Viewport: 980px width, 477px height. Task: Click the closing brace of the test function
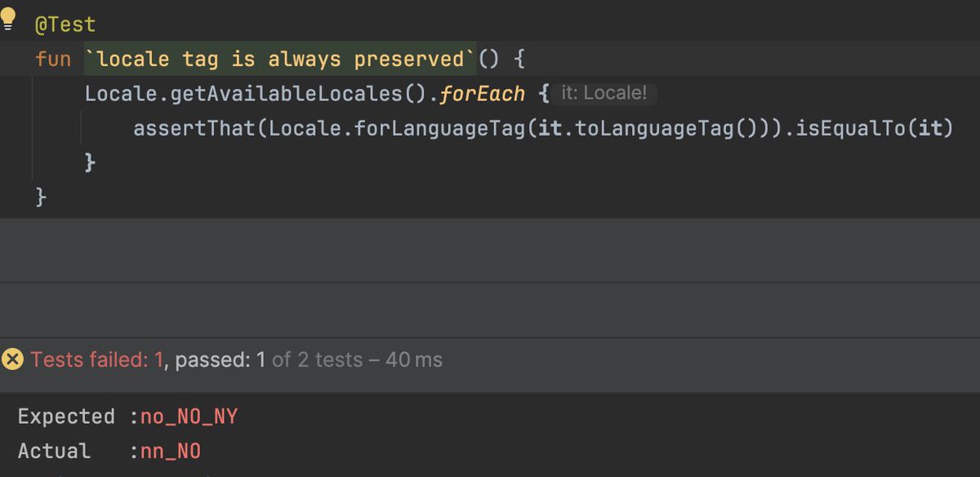coord(40,195)
